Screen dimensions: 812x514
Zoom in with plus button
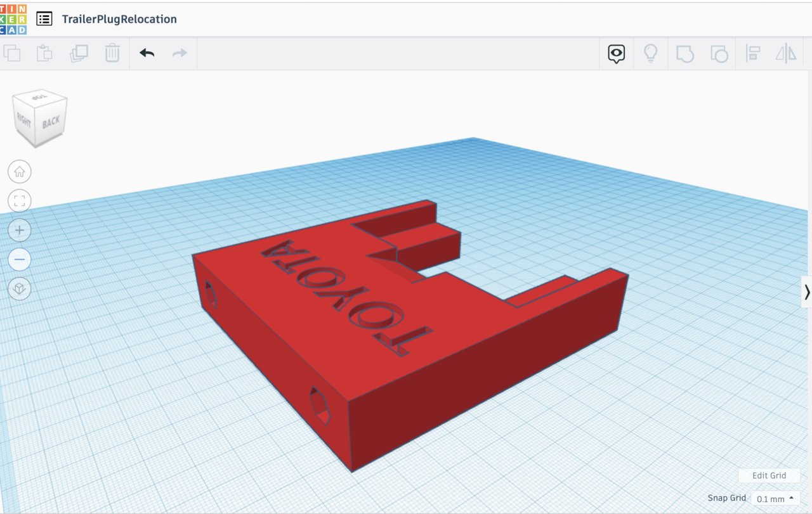tap(20, 230)
